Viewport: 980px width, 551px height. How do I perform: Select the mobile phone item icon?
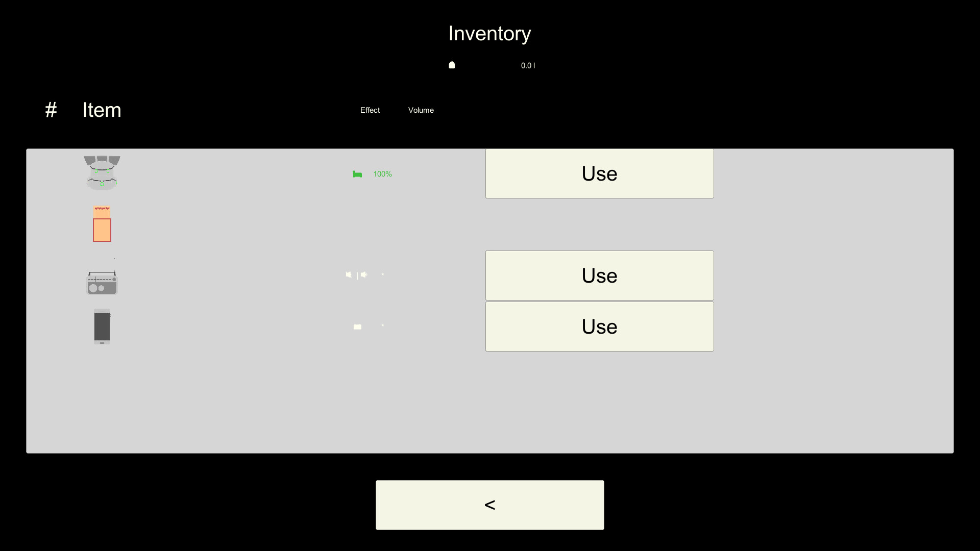(102, 327)
